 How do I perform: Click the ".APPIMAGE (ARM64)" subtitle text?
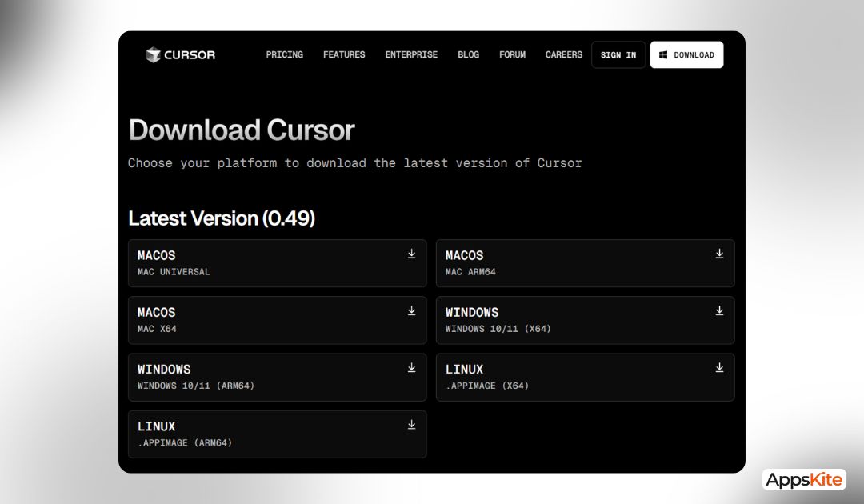[185, 443]
